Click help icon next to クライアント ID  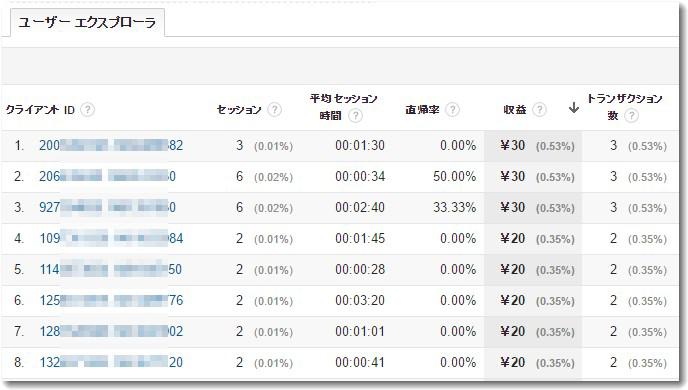[87, 109]
